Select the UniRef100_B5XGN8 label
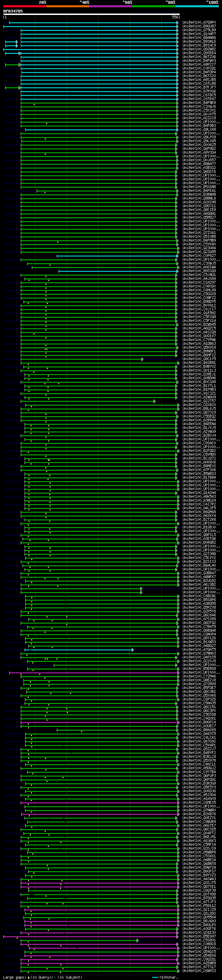 point(199,187)
